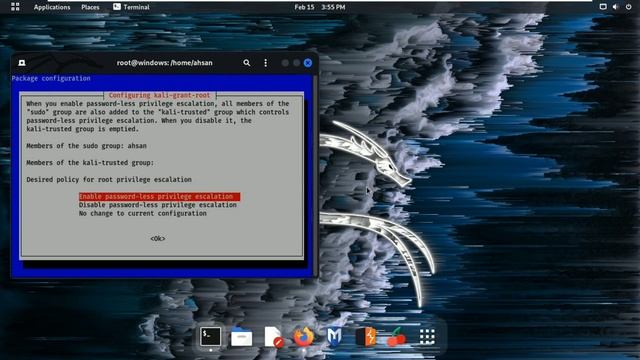Viewport: 640px width, 360px height.
Task: Click the screen display tray icon
Action: pyautogui.click(x=603, y=7)
